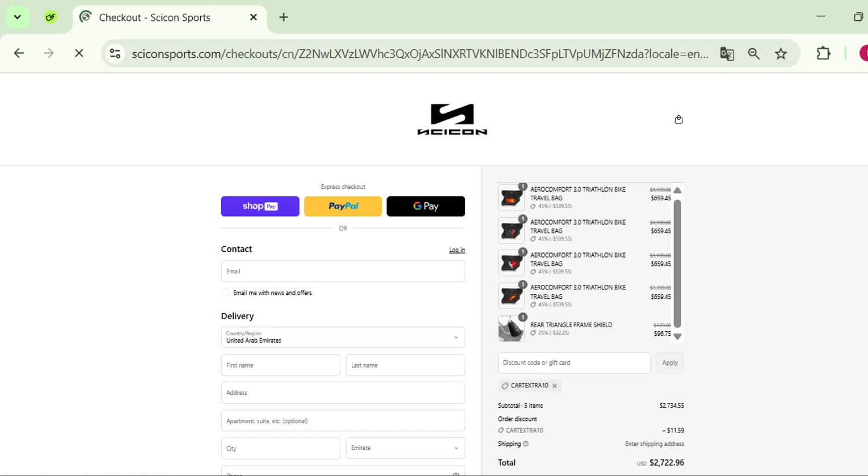The width and height of the screenshot is (868, 476).
Task: Focus the First name field
Action: pyautogui.click(x=281, y=365)
